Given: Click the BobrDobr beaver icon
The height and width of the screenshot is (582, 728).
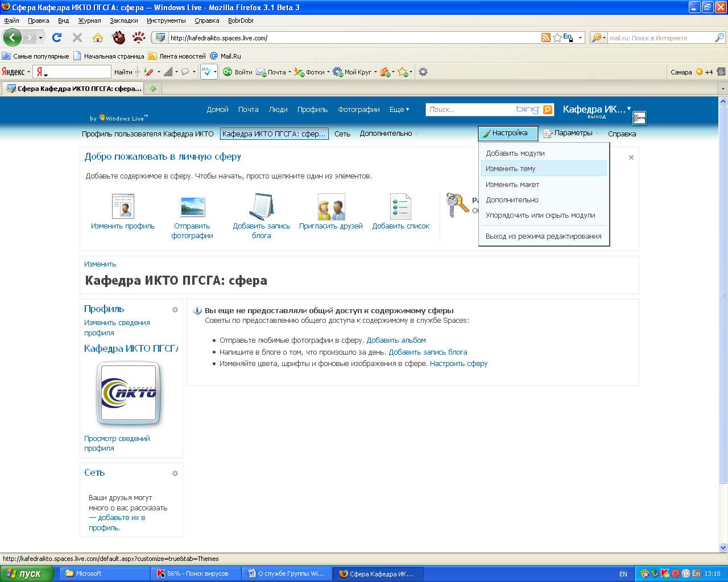Looking at the screenshot, I should coord(119,38).
